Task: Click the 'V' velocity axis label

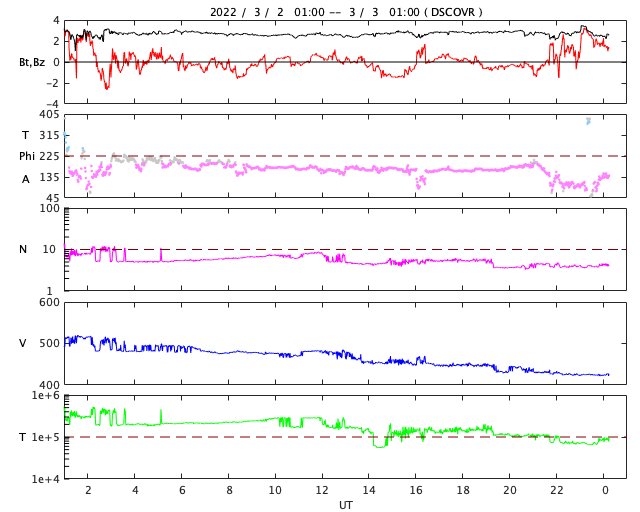Action: [22, 343]
